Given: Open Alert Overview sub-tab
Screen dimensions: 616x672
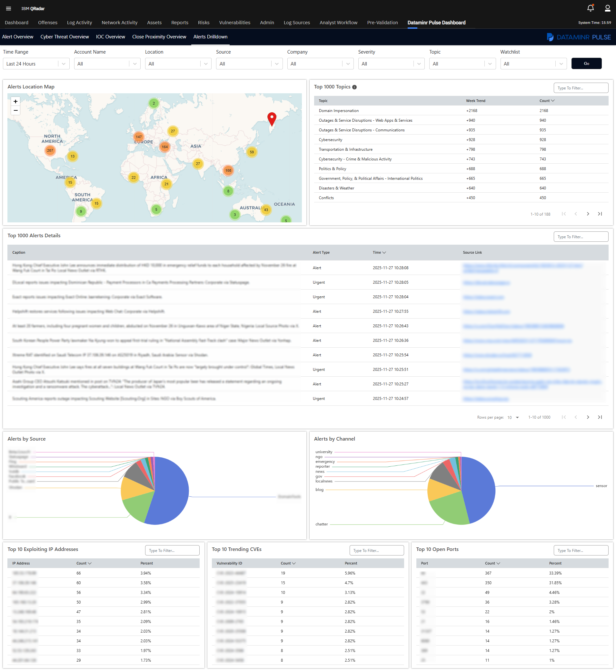Looking at the screenshot, I should point(18,37).
